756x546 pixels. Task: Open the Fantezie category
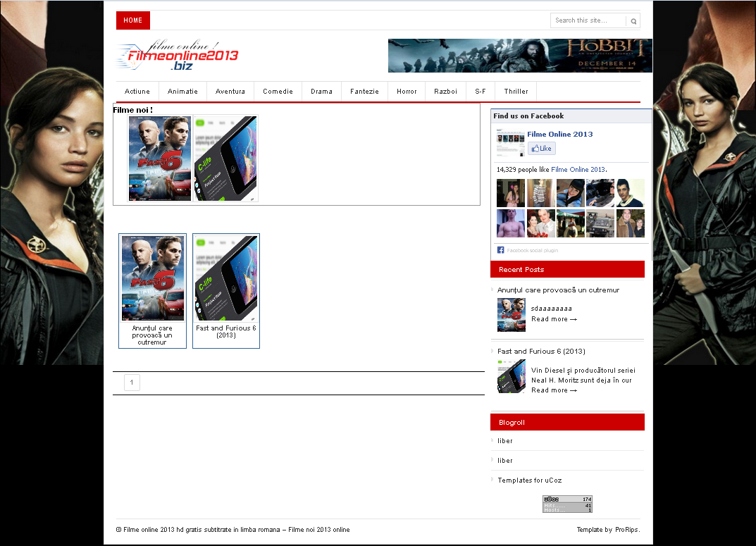pos(364,92)
